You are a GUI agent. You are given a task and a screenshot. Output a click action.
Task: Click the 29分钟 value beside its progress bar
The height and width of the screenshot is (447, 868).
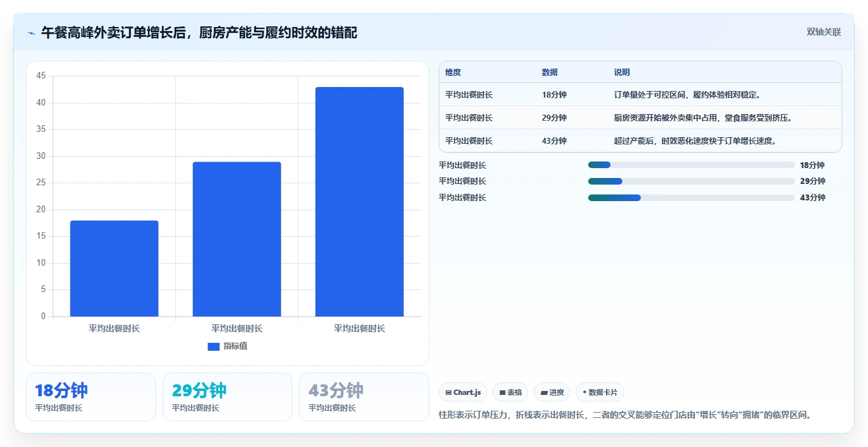point(812,181)
